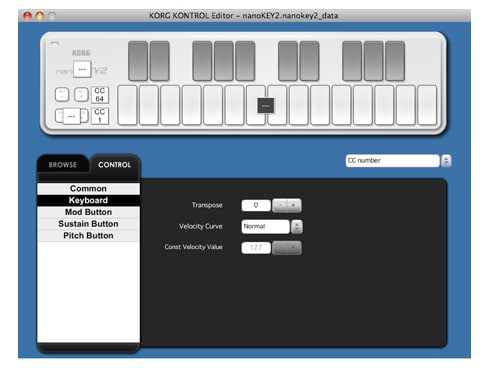The height and width of the screenshot is (368, 490).
Task: Select the CC 64 sustain label box
Action: pos(100,95)
